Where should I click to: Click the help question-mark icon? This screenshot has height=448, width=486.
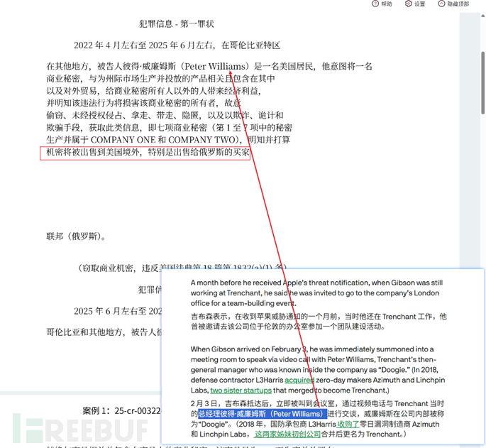(x=375, y=4)
